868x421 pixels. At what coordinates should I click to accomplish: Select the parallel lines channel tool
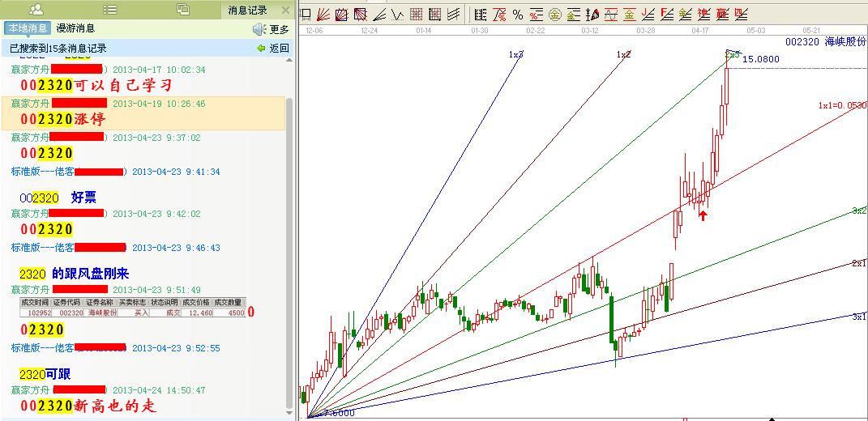pyautogui.click(x=454, y=15)
